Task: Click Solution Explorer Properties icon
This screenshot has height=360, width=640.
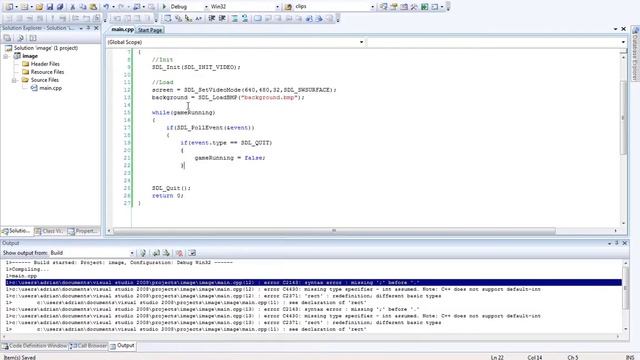Action: pyautogui.click(x=7, y=38)
